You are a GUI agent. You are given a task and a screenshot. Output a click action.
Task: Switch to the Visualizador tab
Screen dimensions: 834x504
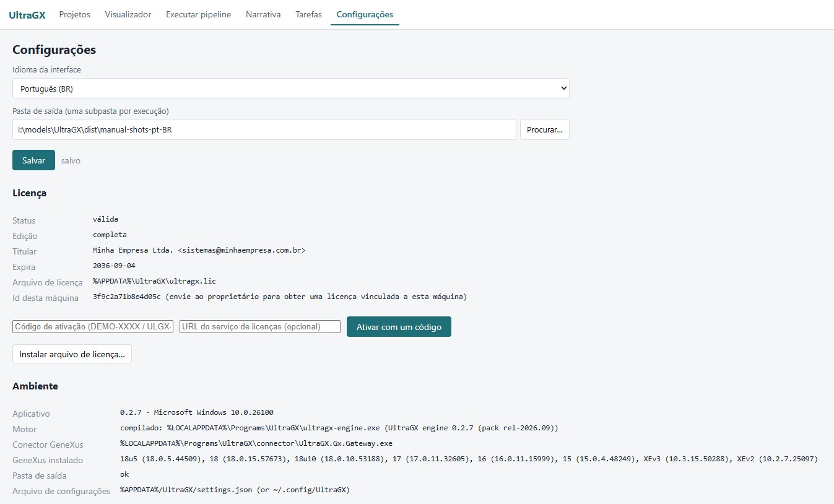128,14
